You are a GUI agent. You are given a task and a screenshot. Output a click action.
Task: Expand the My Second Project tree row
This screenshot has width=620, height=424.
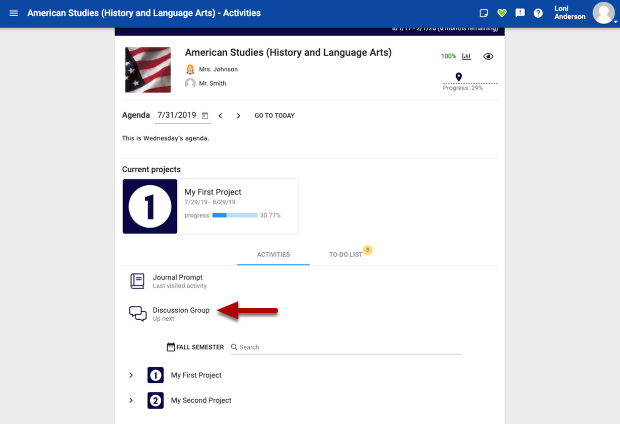point(130,400)
